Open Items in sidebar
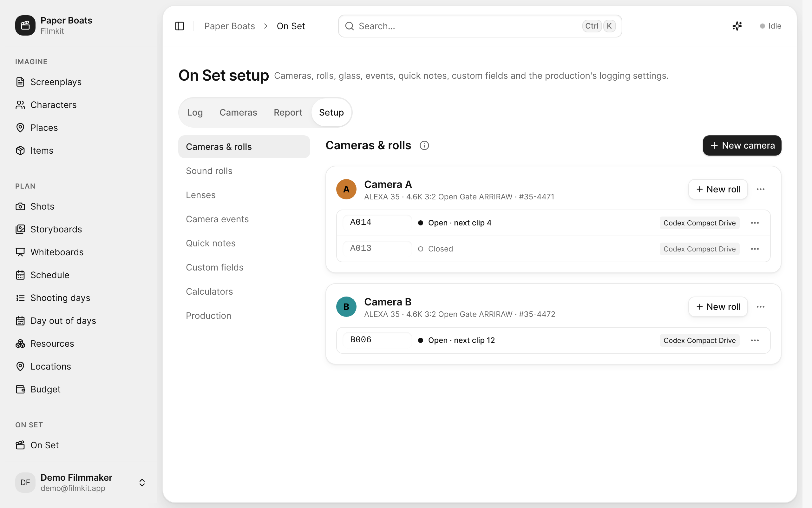 [x=81, y=150]
